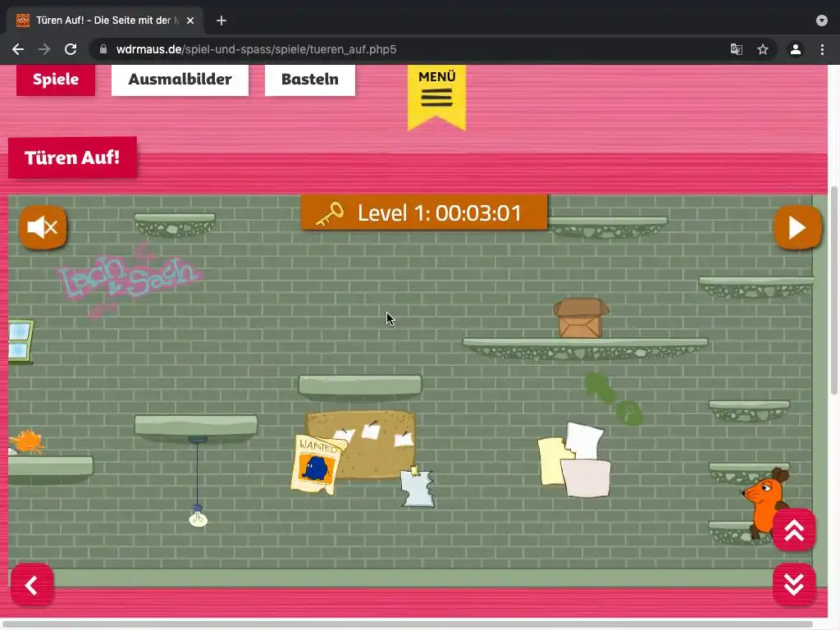
Task: Click the red double-up arrow button
Action: [794, 531]
